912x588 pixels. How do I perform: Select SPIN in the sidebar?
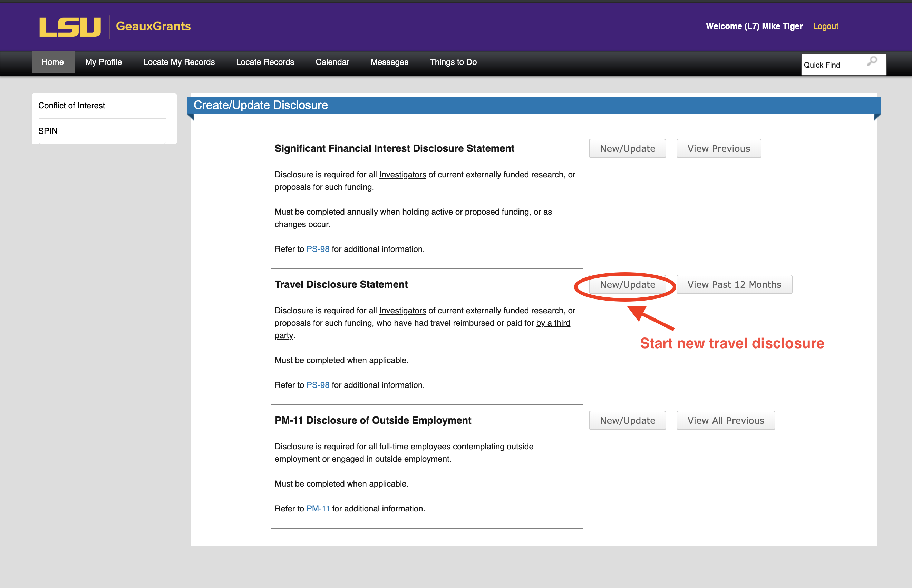(48, 131)
